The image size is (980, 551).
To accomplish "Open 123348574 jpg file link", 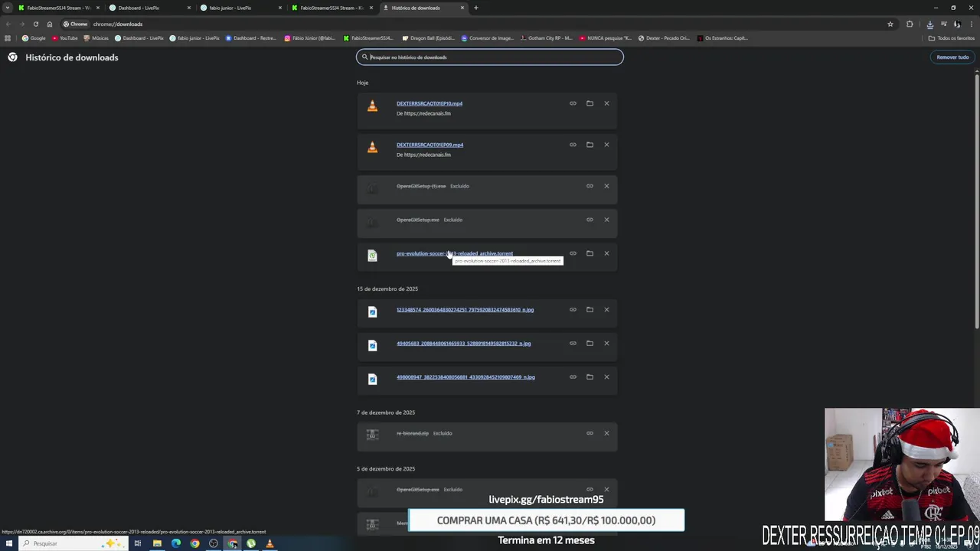I will click(x=465, y=310).
